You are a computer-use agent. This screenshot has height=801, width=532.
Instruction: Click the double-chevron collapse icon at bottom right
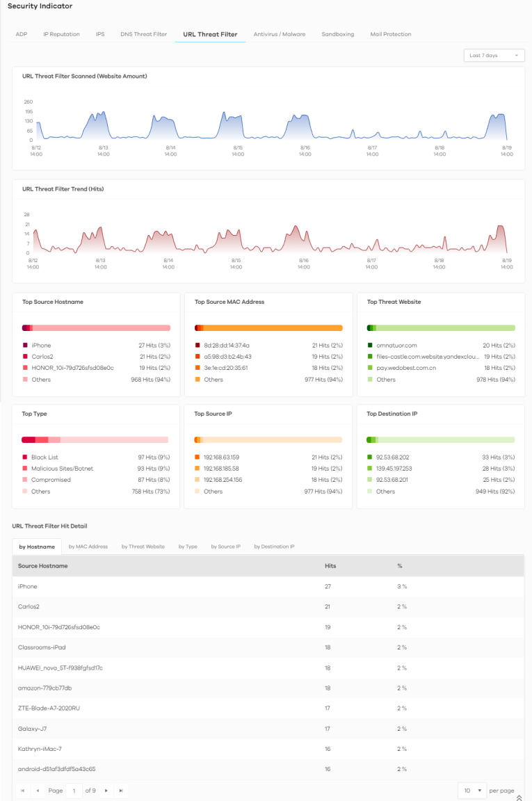click(519, 798)
